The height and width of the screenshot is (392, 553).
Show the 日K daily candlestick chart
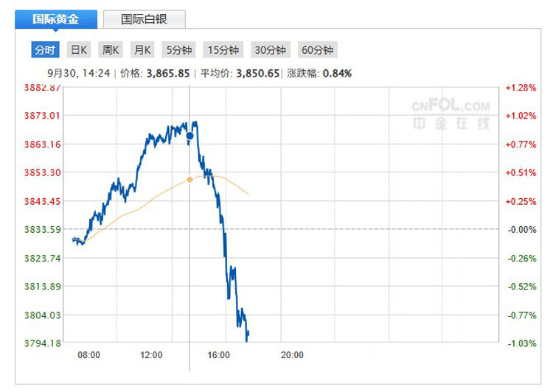point(78,50)
